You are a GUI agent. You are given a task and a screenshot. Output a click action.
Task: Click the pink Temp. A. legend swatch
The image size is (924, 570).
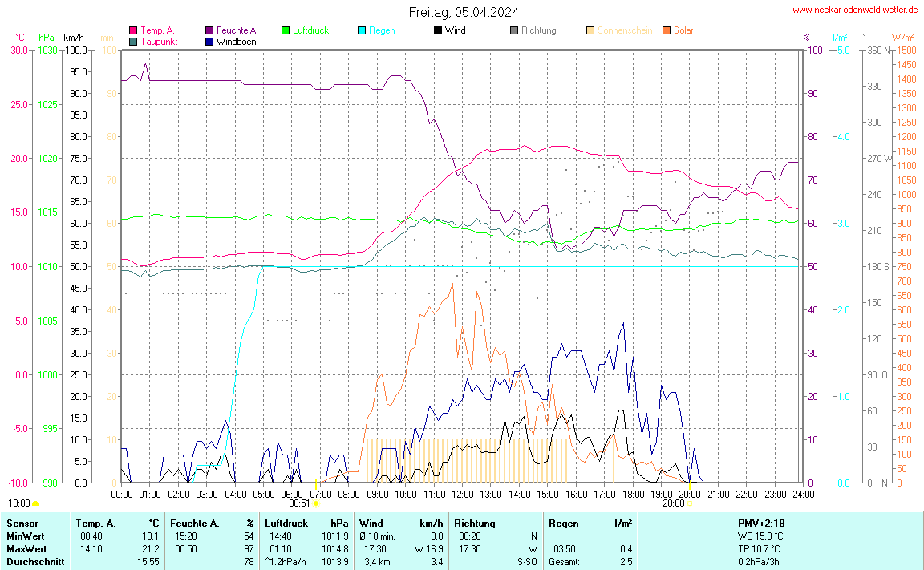(x=133, y=30)
